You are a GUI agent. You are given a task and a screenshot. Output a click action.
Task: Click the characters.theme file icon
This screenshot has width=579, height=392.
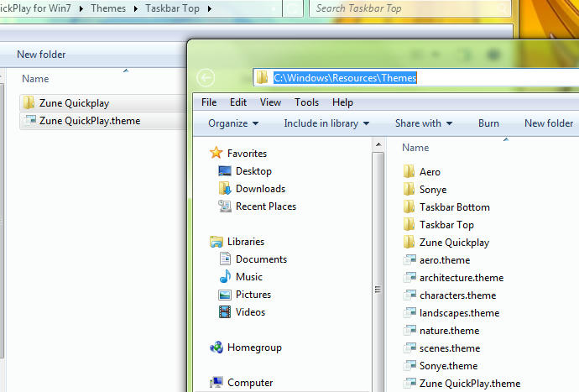409,295
